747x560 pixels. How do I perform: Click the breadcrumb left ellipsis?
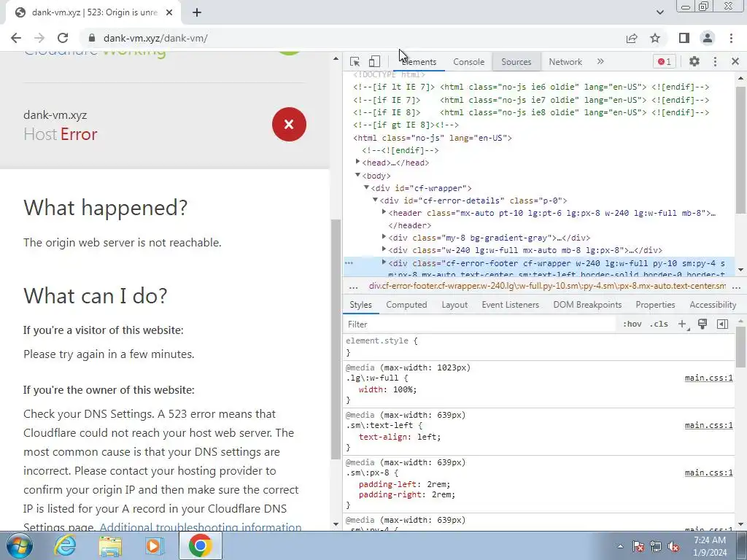tap(354, 287)
